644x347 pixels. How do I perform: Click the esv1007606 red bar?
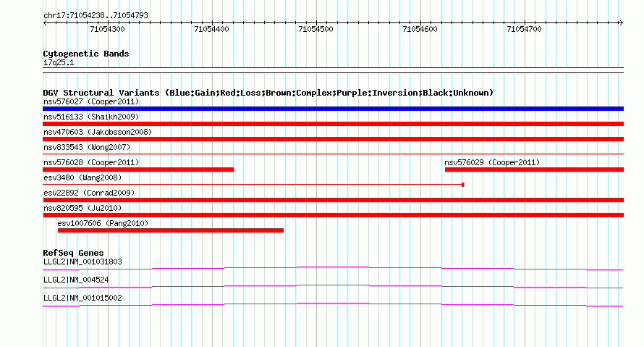click(x=171, y=230)
